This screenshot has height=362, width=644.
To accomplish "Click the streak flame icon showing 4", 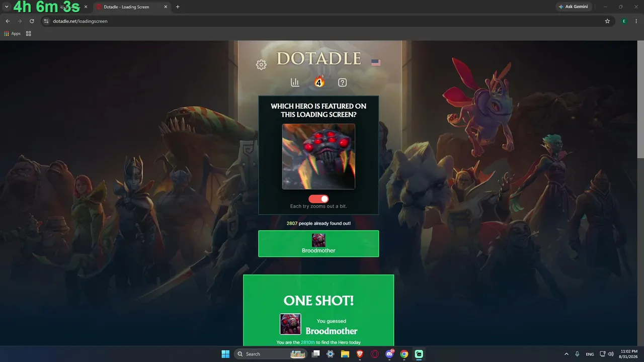I will point(319,81).
